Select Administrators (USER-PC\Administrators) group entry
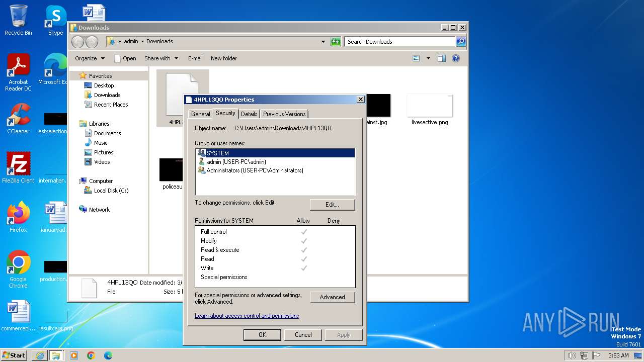This screenshot has height=362, width=644. tap(275, 170)
